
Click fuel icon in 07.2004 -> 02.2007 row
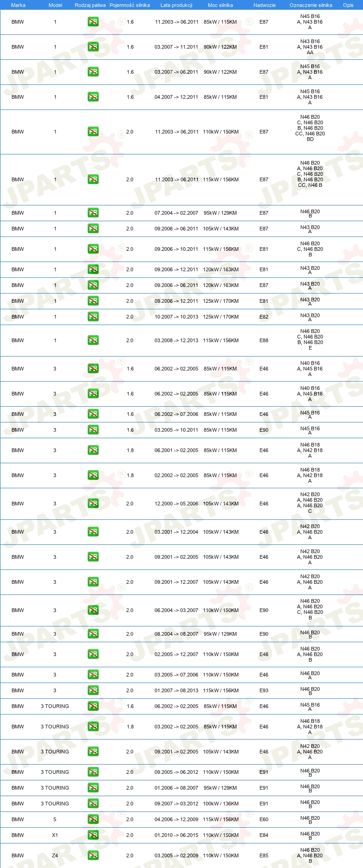(x=93, y=213)
